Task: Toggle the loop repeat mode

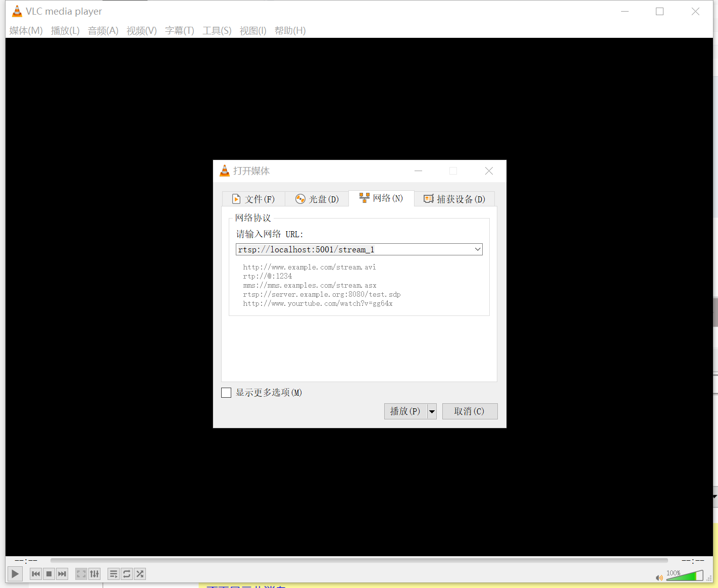Action: pos(127,574)
